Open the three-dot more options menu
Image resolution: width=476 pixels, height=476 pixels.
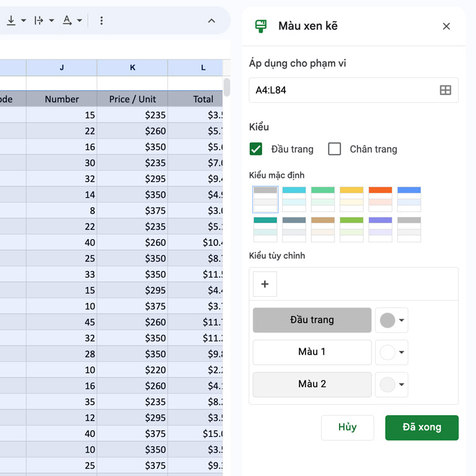point(102,20)
